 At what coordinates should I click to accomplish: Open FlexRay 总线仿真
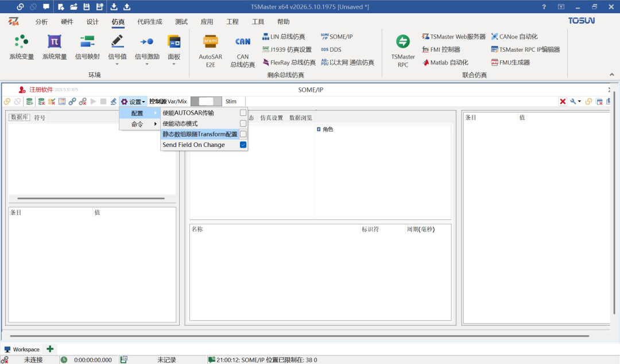tap(289, 63)
